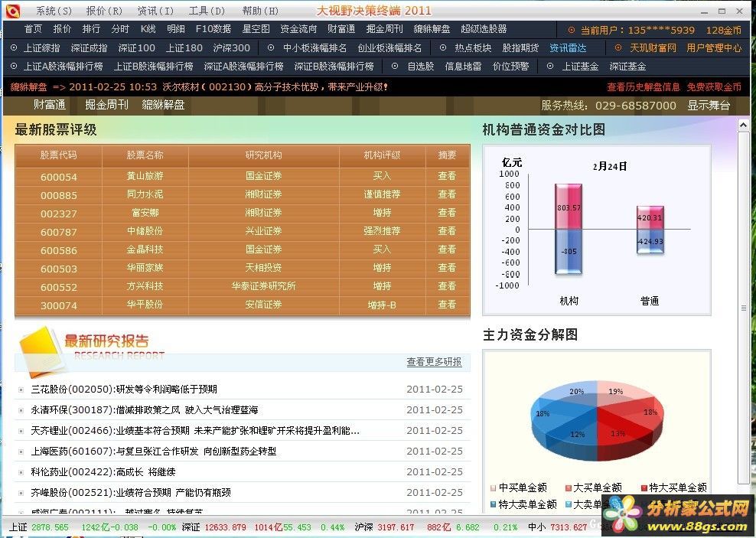Image resolution: width=756 pixels, height=538 pixels.
Task: Open the 系统(S) menu
Action: tap(54, 11)
